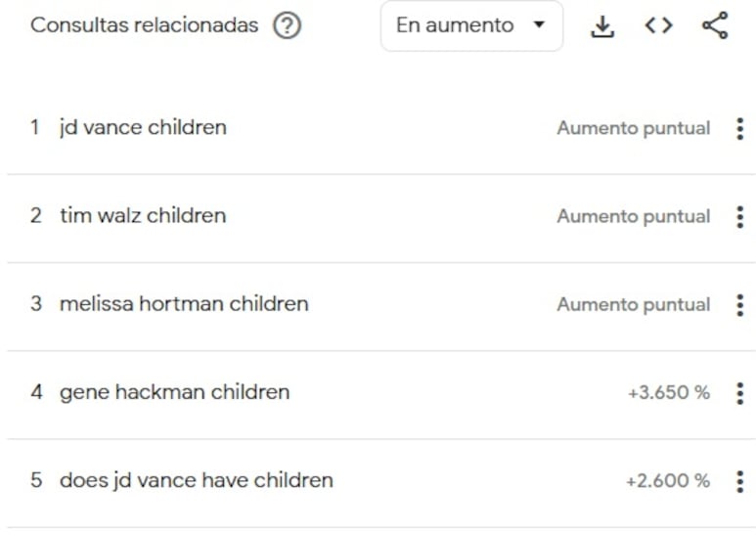Open the gene hackman children query
The width and height of the screenshot is (756, 535).
[x=174, y=392]
